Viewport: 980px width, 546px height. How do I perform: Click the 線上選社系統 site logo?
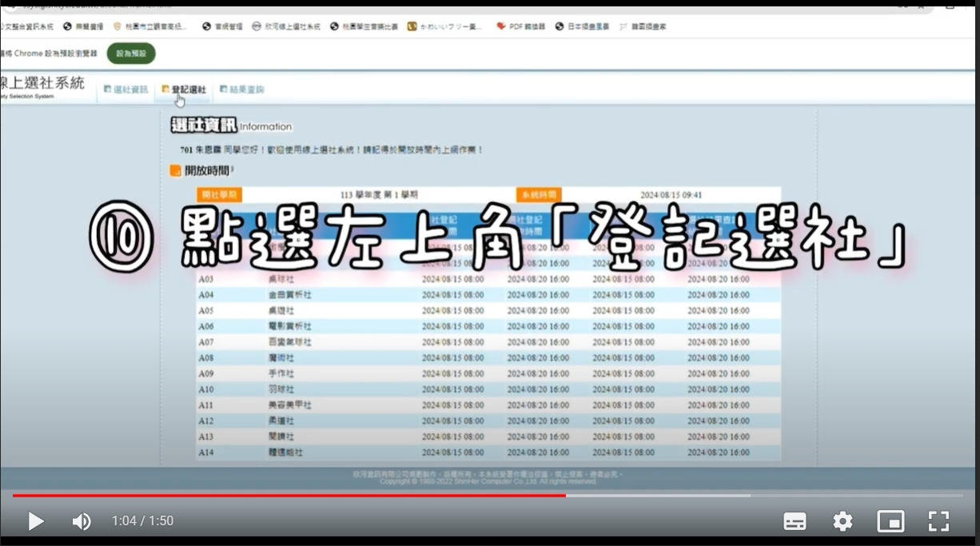(x=42, y=86)
